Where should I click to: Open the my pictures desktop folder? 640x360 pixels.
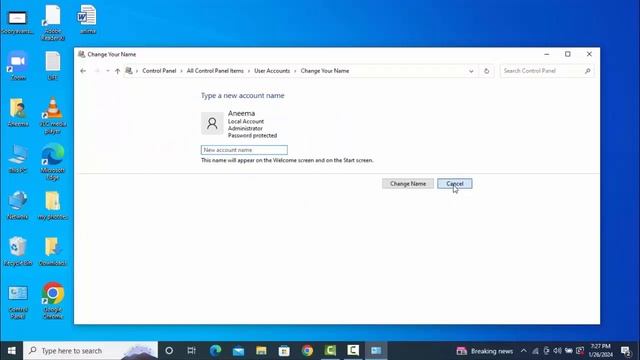pos(53,205)
